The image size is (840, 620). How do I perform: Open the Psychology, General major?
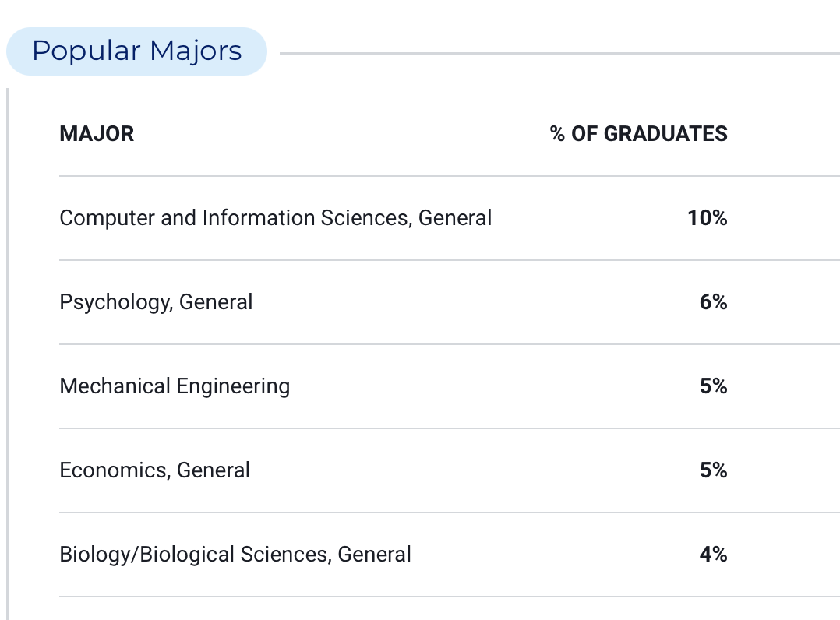156,302
